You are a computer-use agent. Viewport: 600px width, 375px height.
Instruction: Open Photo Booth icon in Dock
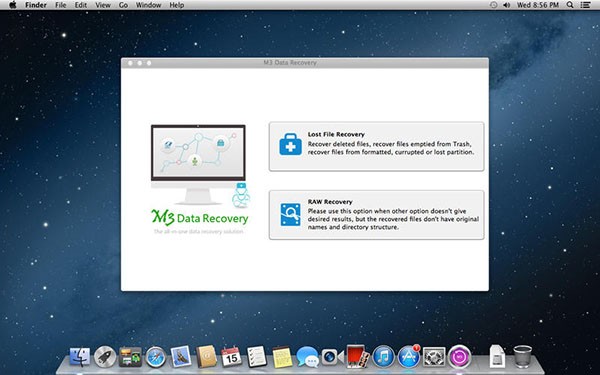click(x=358, y=356)
